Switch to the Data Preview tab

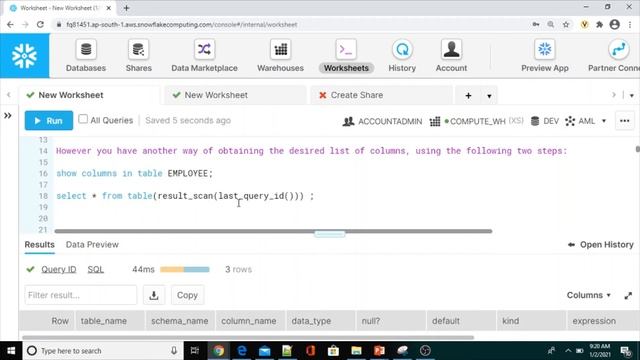(x=92, y=244)
